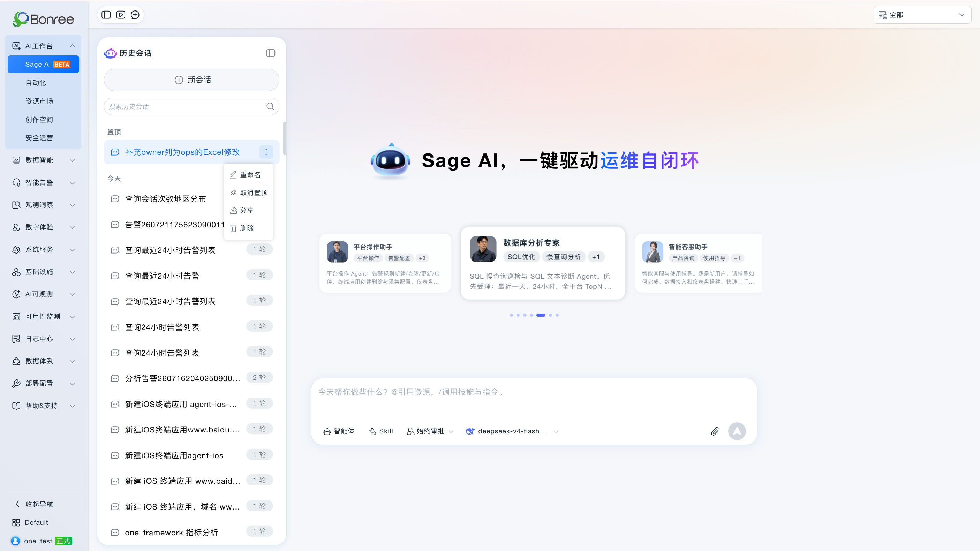Expand the 观测洞察 chevron
Screen dimensions: 980x551
coord(72,205)
